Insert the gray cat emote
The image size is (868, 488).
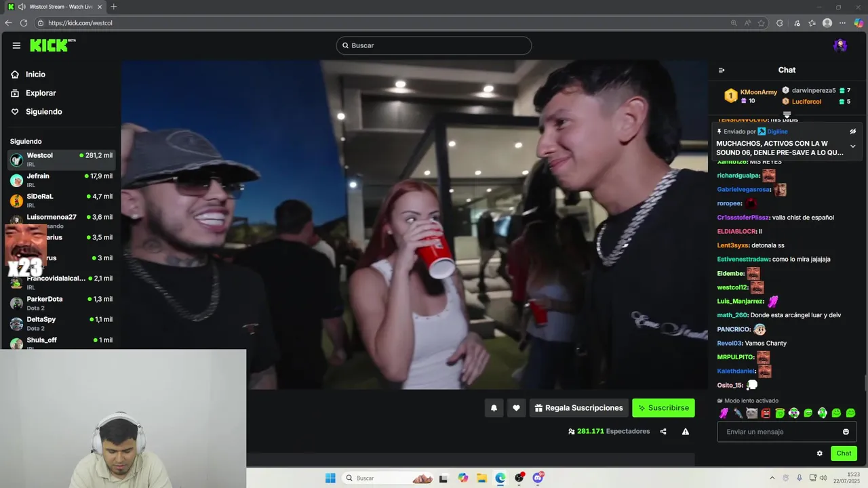(751, 413)
